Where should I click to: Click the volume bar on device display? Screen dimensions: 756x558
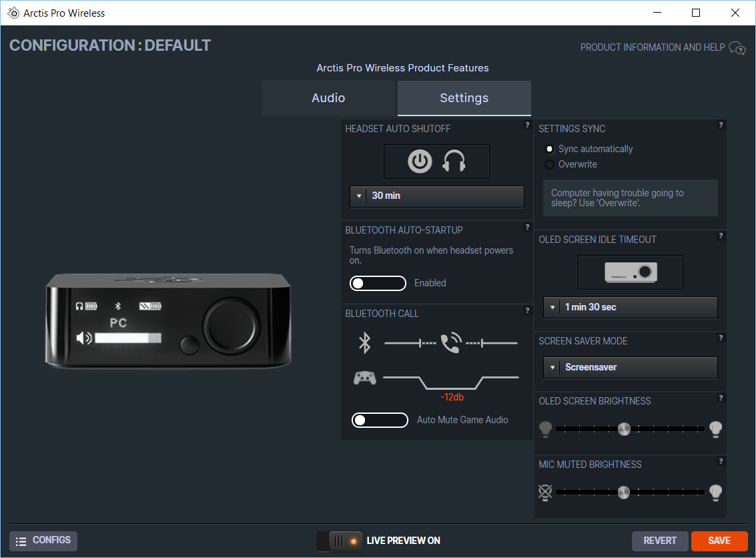tap(127, 338)
